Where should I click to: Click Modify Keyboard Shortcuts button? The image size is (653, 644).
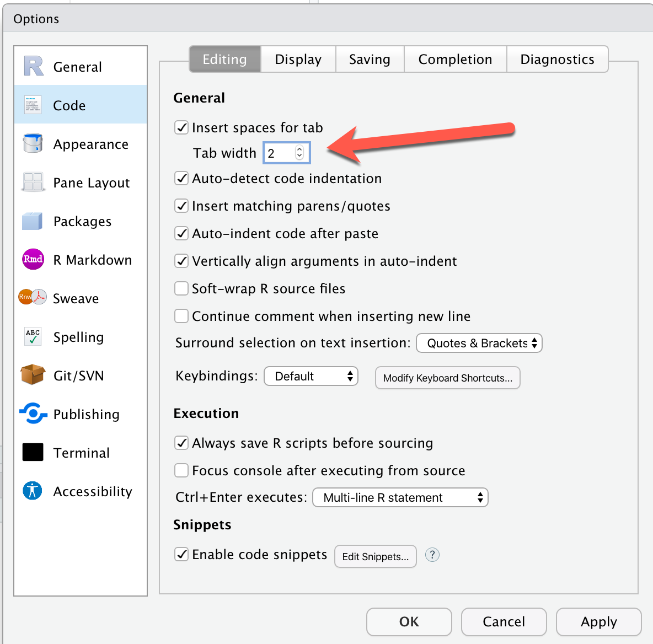tap(447, 378)
